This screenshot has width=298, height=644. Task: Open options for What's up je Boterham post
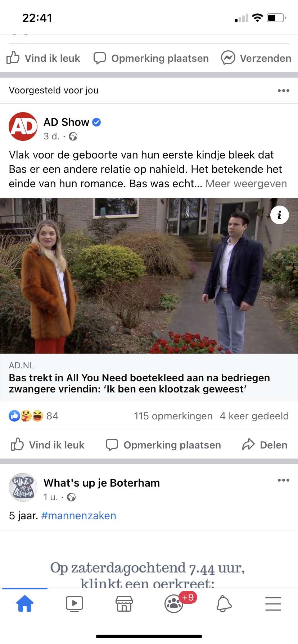click(x=284, y=480)
